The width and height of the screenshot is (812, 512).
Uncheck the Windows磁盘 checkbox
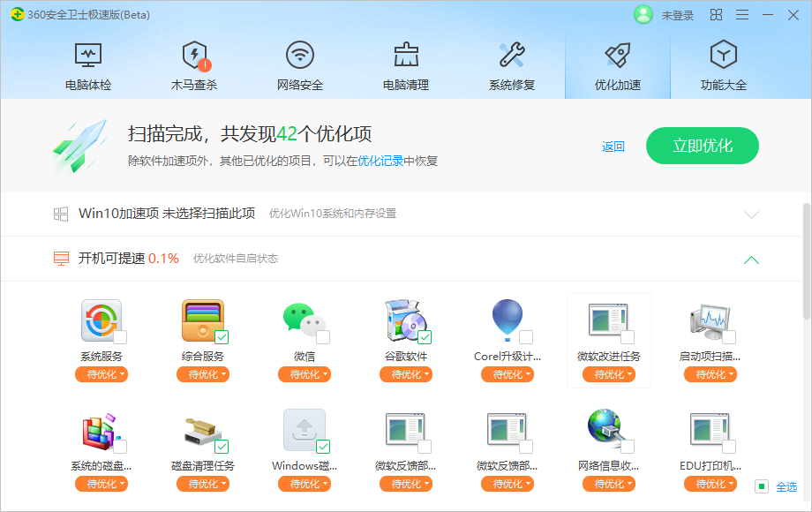point(323,447)
